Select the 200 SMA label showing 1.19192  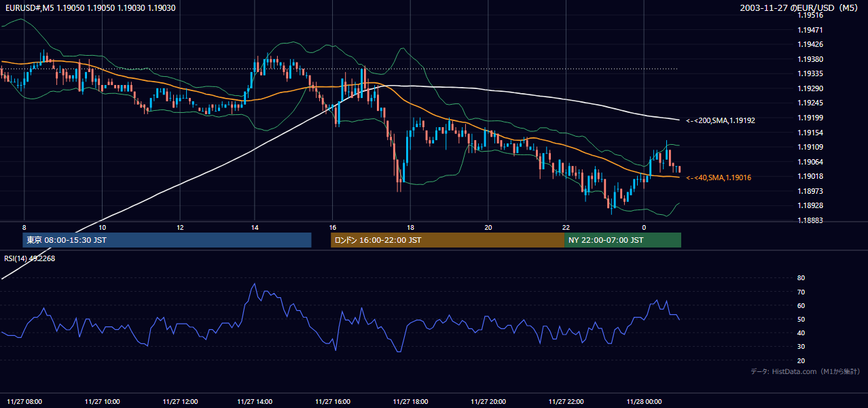tap(720, 120)
